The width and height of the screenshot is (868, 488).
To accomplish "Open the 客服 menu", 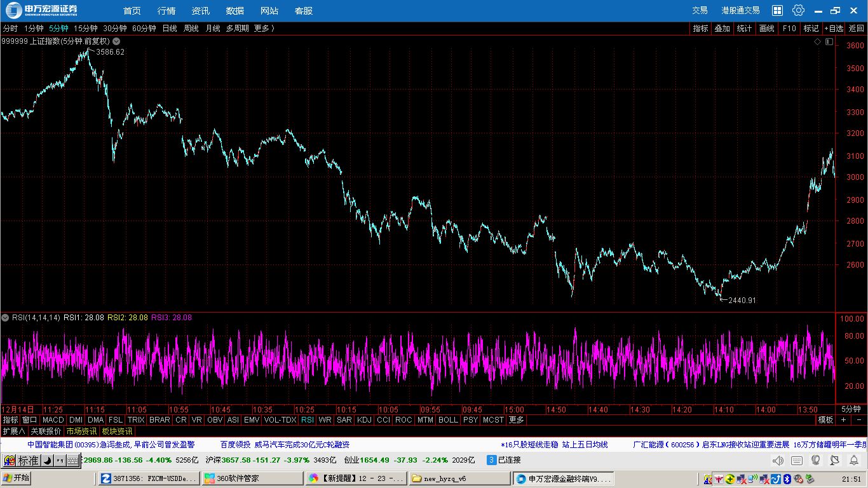I will pos(304,11).
